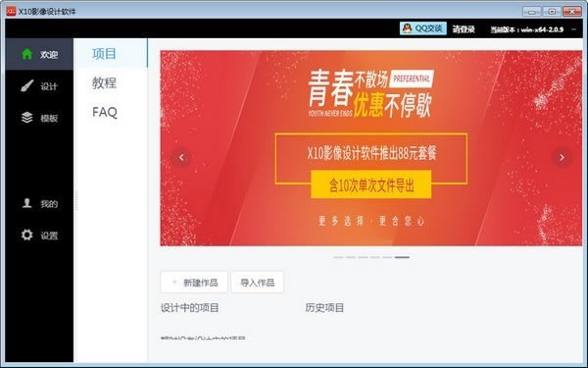Maximize the X10影像设计软件 window
Viewport: 588px width, 368px height.
(552, 11)
